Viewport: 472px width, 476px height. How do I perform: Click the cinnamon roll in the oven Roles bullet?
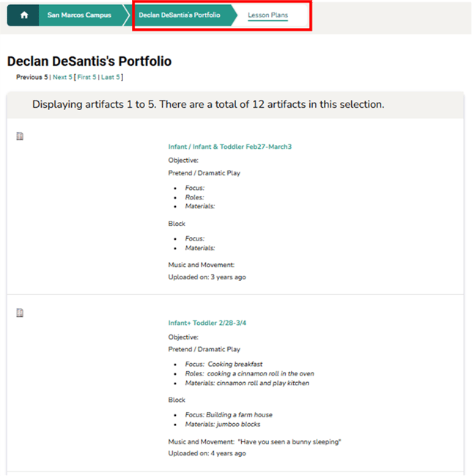pyautogui.click(x=249, y=373)
